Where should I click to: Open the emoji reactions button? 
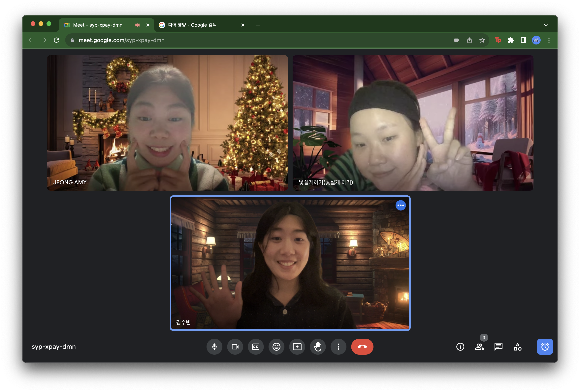point(276,347)
